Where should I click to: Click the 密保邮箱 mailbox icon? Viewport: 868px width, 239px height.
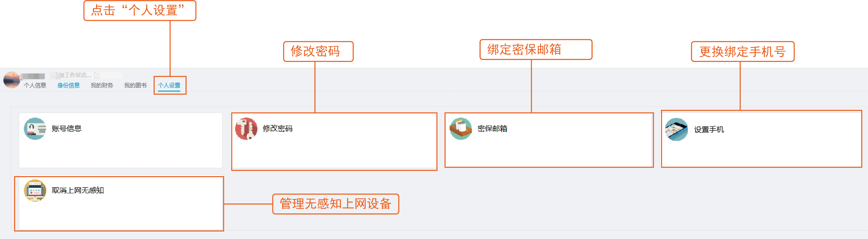click(x=461, y=129)
